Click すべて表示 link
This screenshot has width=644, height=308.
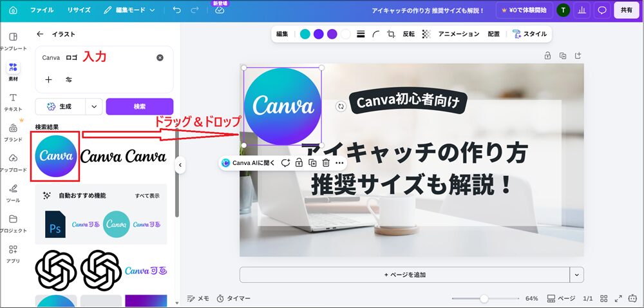point(147,196)
